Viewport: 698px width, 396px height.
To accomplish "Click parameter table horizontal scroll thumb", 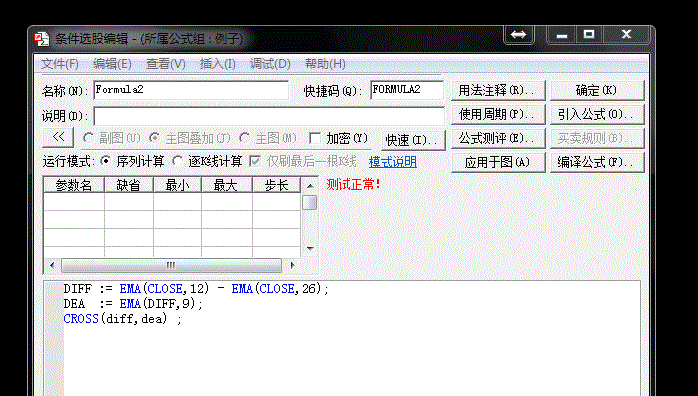I will (x=171, y=266).
